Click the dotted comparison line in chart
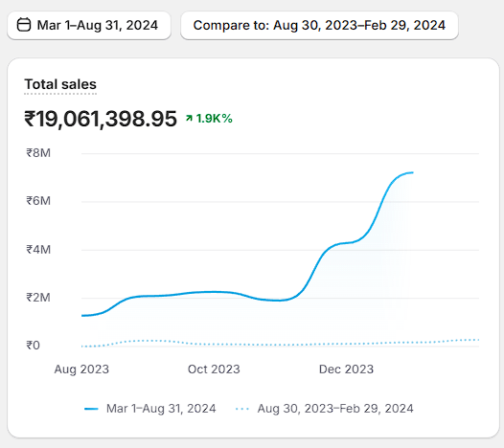Screen dimensions: 504x448 280,345
